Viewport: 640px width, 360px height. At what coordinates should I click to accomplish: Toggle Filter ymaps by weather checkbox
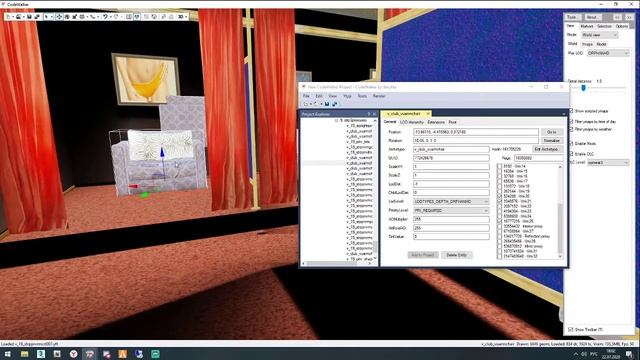[571, 129]
